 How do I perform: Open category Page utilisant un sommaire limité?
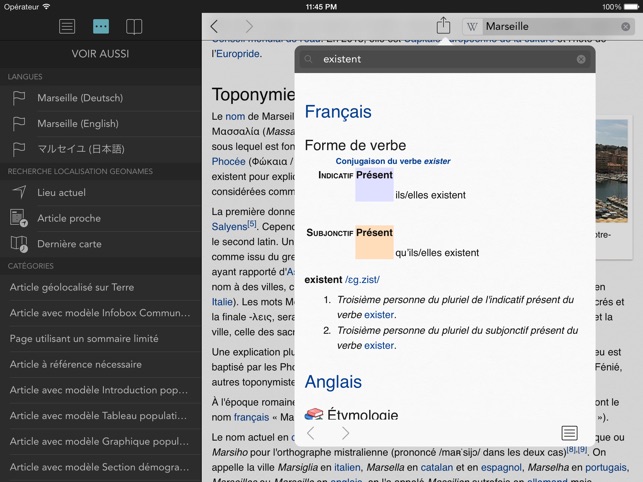(x=100, y=338)
